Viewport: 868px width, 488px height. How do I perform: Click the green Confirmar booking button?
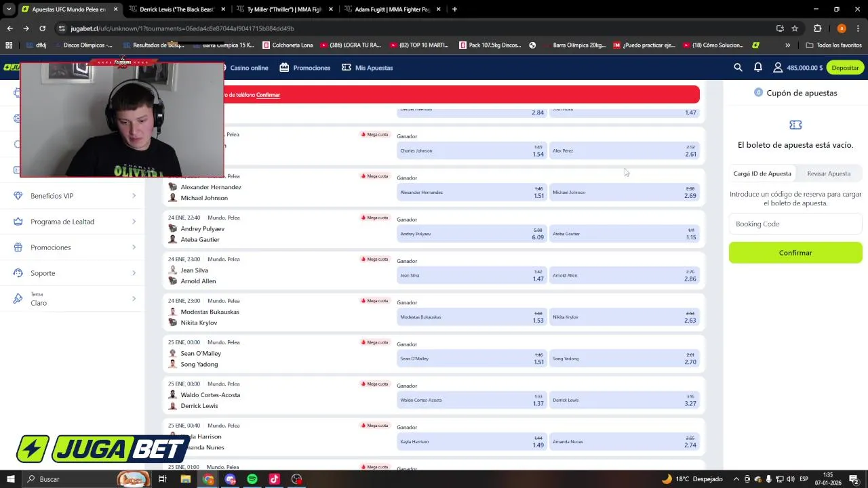tap(795, 253)
